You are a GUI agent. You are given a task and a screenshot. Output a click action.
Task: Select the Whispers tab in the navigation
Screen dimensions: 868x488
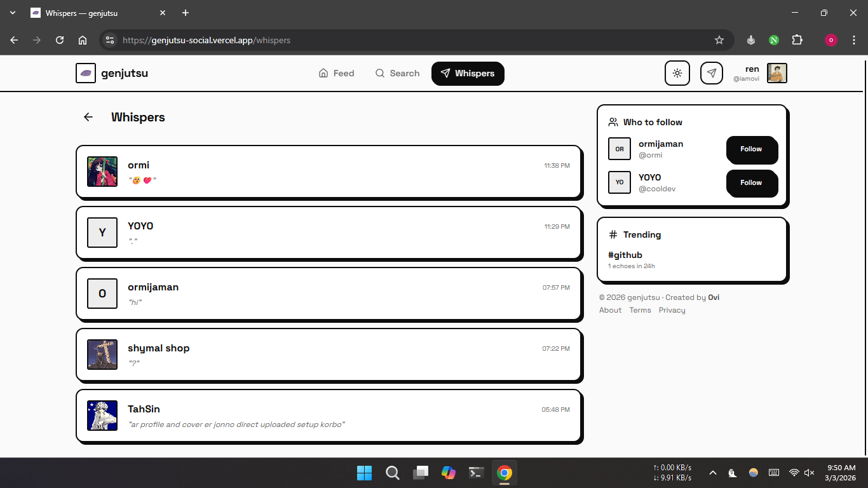click(x=468, y=73)
